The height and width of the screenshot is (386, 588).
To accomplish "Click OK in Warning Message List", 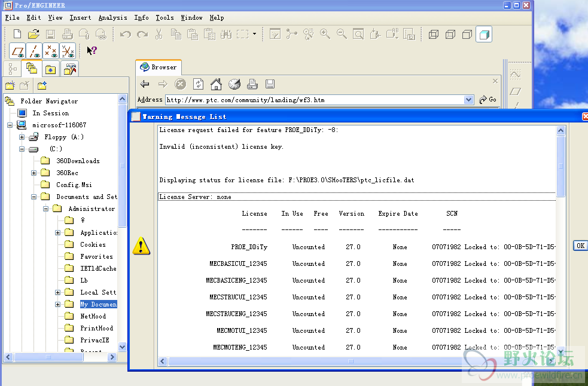I will point(580,246).
